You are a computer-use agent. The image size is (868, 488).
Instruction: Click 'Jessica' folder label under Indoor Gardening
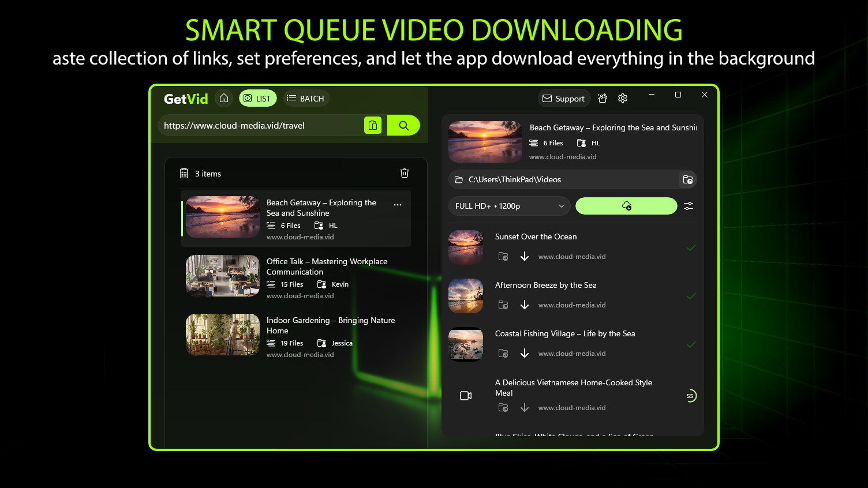[342, 343]
